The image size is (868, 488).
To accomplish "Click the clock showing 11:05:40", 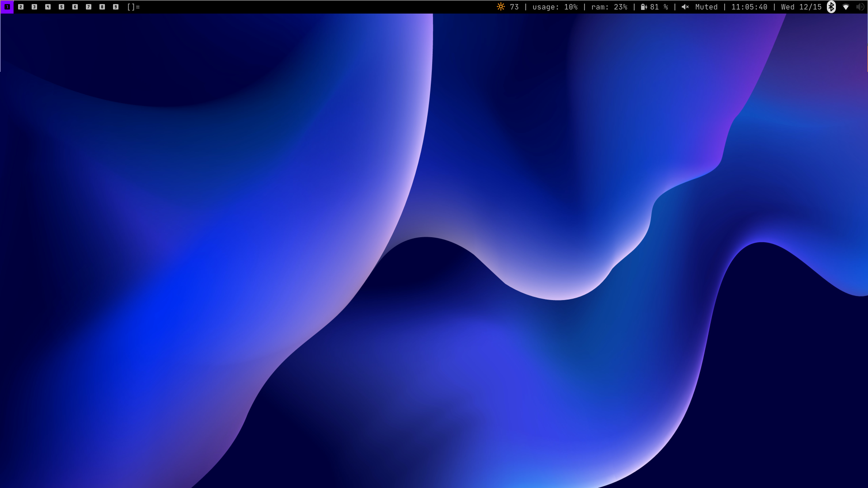I will [x=750, y=7].
